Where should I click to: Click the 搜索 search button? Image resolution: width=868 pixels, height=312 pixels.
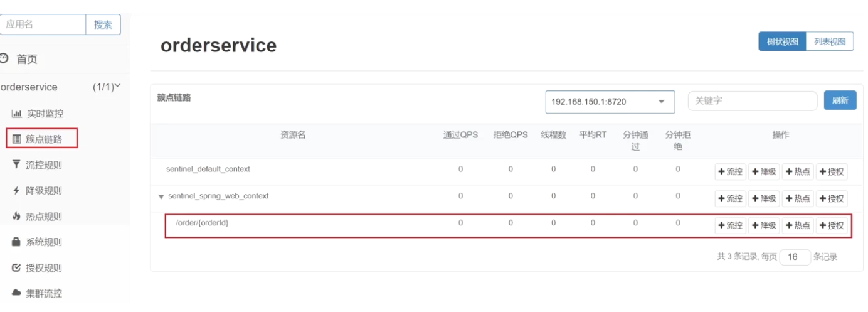(x=103, y=24)
